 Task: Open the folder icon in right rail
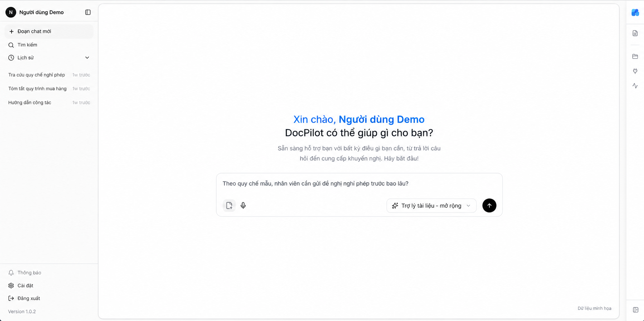(x=635, y=57)
